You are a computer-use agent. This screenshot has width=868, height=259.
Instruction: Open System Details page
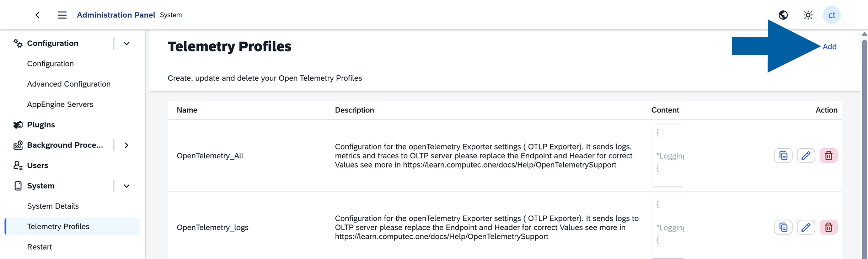[53, 206]
